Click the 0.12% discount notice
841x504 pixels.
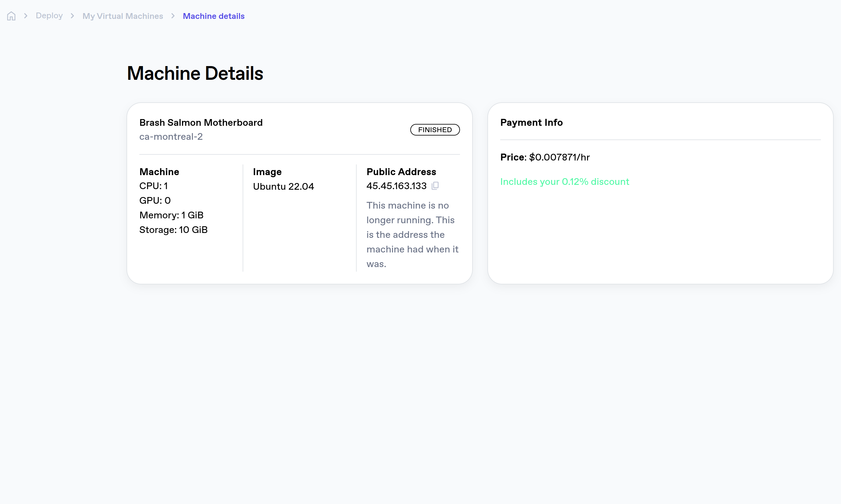(x=565, y=182)
